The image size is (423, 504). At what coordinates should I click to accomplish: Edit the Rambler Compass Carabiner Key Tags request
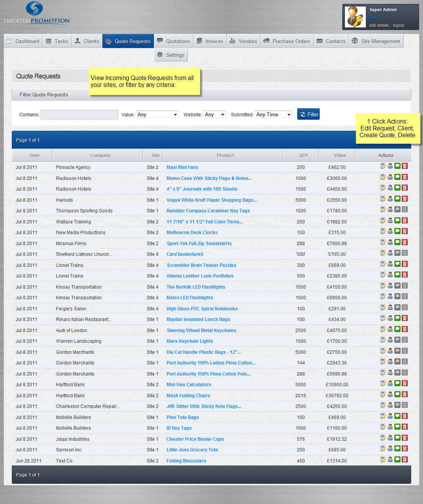(383, 209)
